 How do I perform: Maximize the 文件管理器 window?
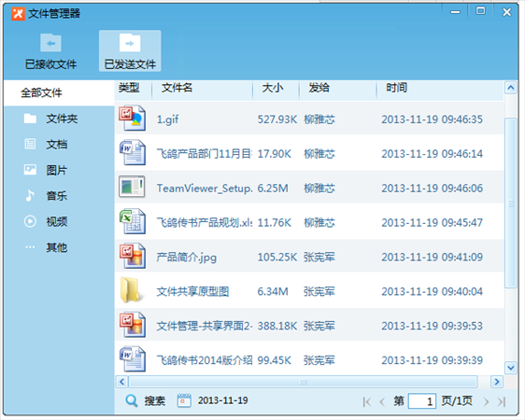tap(481, 11)
